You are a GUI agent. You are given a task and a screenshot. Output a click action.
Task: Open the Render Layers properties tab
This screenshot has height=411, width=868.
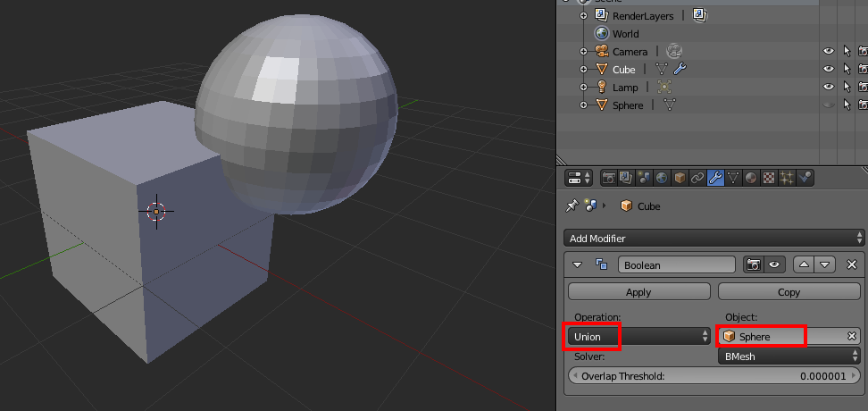click(x=626, y=178)
